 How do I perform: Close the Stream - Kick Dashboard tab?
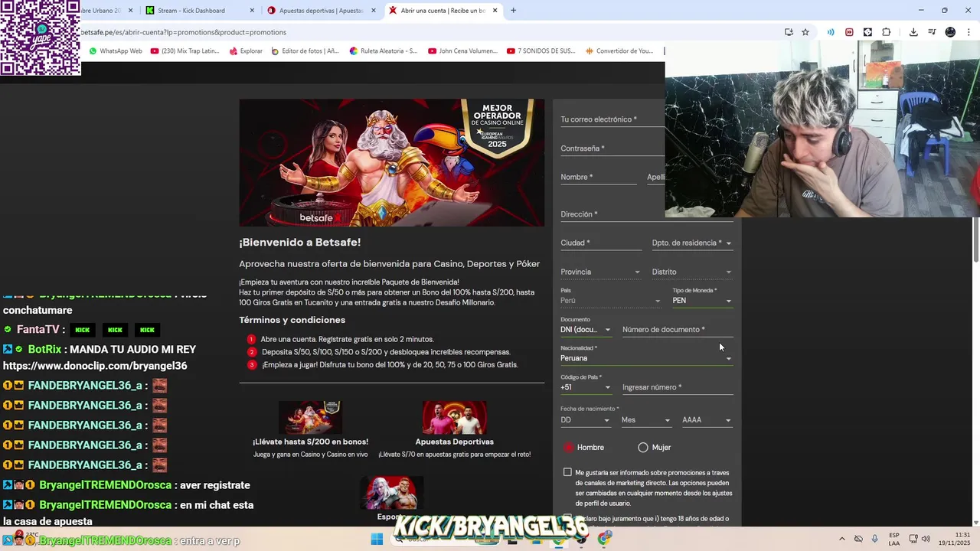(x=253, y=11)
